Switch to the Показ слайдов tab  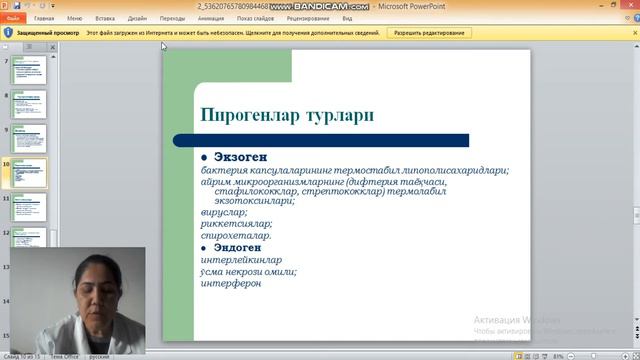(x=256, y=18)
